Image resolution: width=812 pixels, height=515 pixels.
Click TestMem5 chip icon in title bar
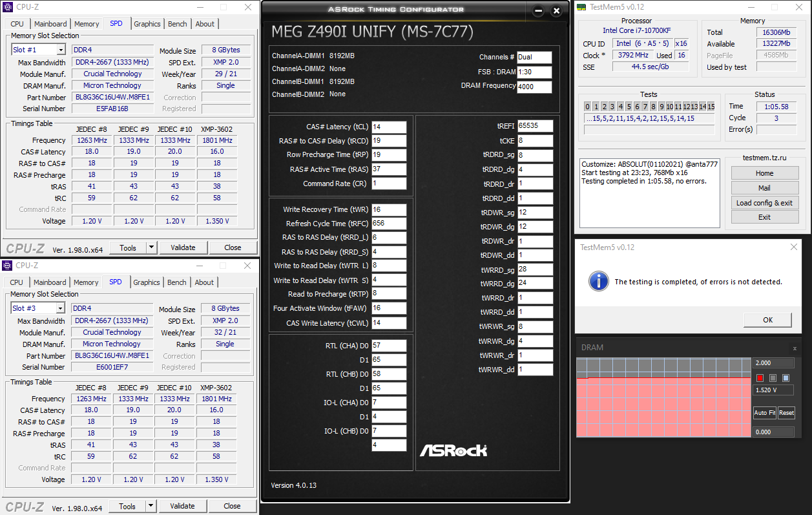pyautogui.click(x=581, y=6)
